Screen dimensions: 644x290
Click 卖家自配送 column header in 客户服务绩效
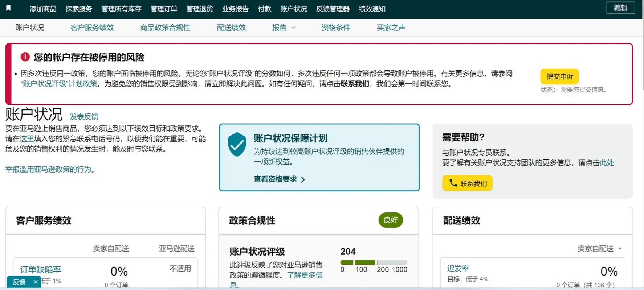pyautogui.click(x=111, y=249)
